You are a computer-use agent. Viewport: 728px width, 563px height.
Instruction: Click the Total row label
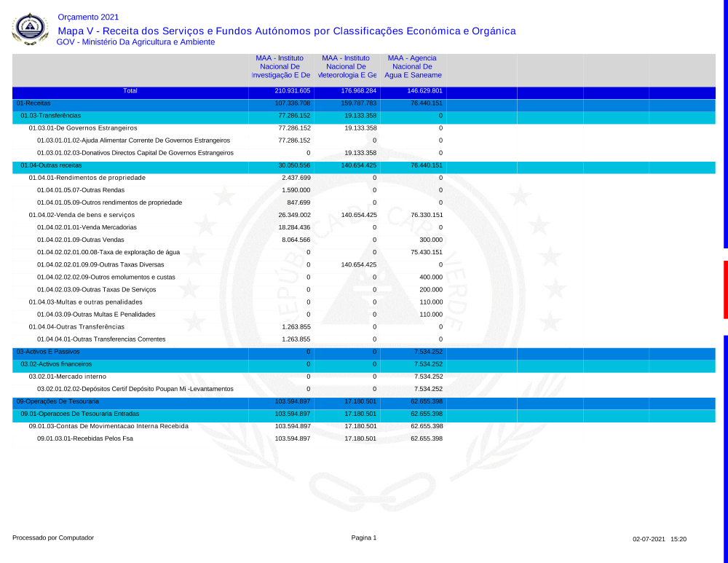click(x=130, y=91)
